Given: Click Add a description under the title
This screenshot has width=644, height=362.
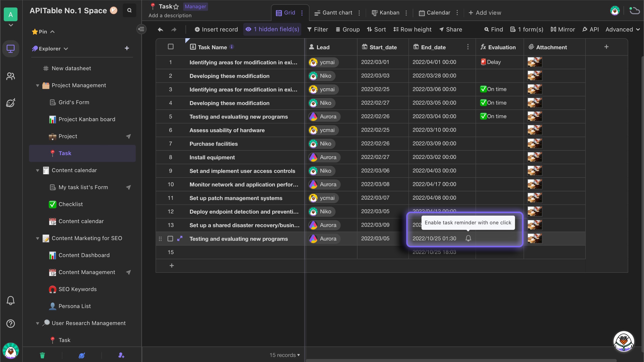Looking at the screenshot, I should tap(170, 15).
